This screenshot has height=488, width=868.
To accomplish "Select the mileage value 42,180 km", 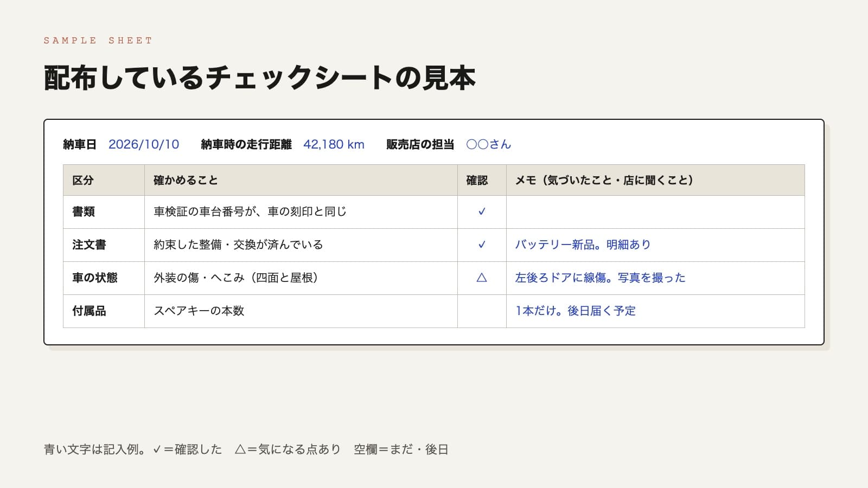I will (x=334, y=144).
